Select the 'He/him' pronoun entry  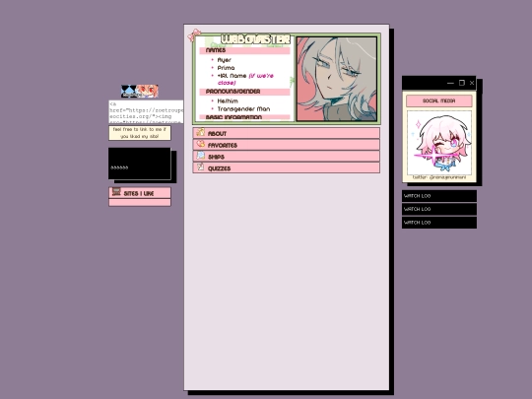tap(228, 101)
